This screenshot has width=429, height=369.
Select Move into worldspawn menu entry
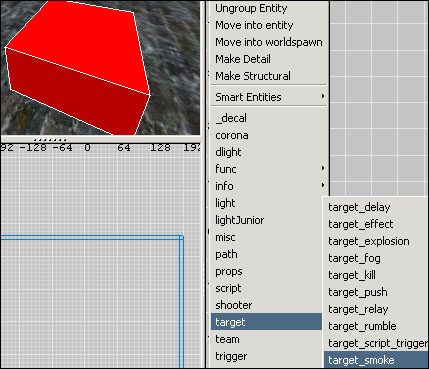[x=269, y=42]
